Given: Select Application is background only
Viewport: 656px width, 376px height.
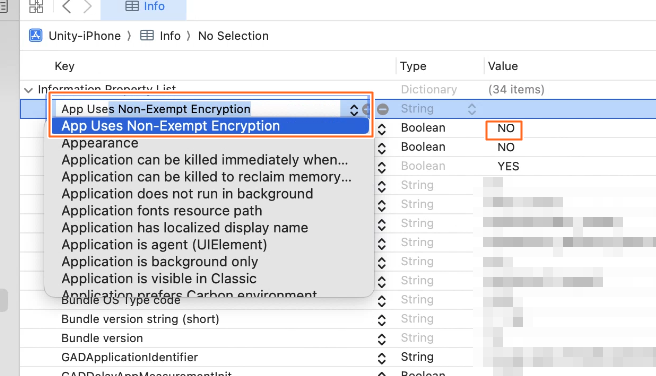Looking at the screenshot, I should [x=160, y=261].
